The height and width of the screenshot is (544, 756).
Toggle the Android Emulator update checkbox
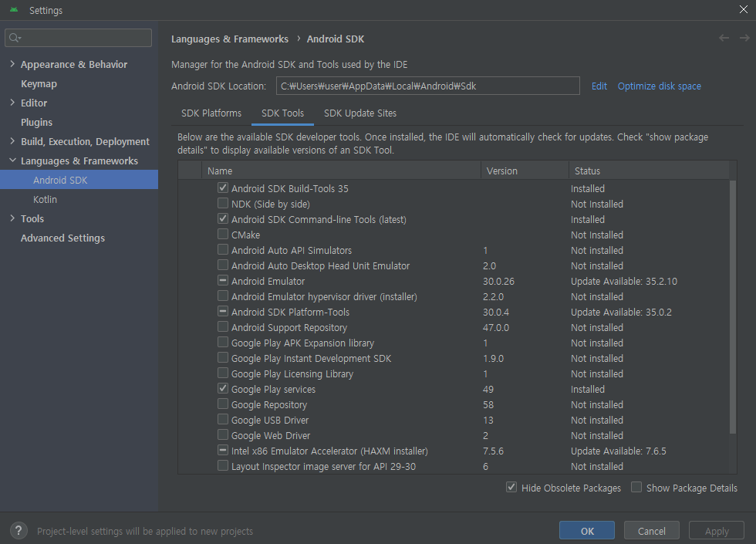(x=223, y=280)
